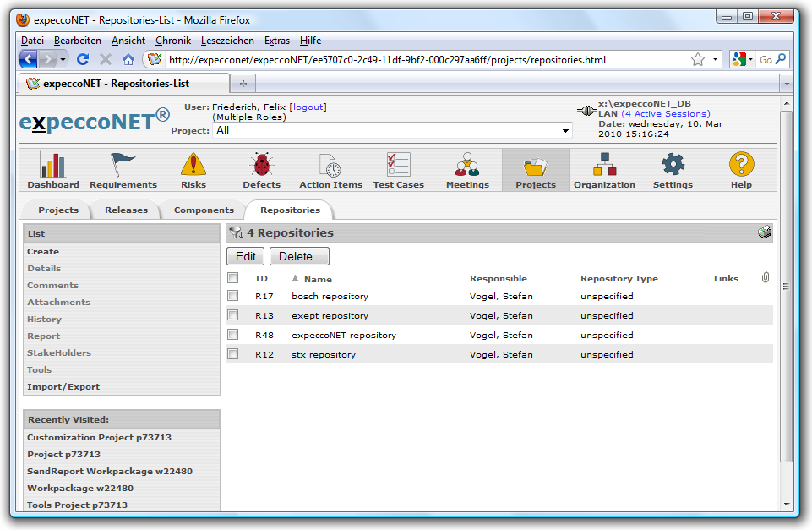Click the logout link
Viewport: 812px width, 530px height.
pos(308,107)
